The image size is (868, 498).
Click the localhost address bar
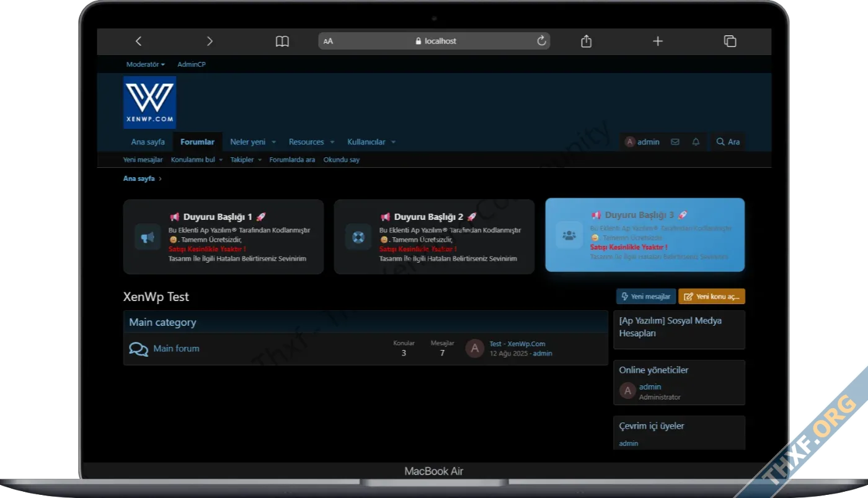point(434,41)
